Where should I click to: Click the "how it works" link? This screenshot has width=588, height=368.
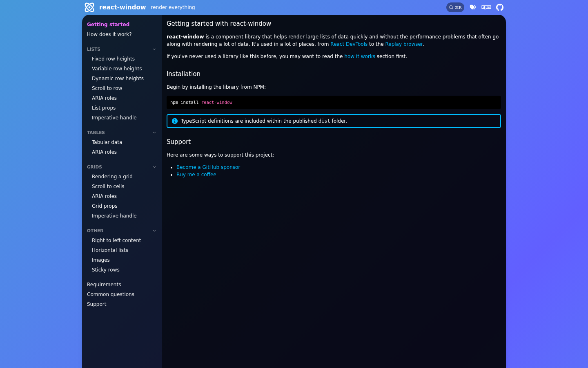pyautogui.click(x=360, y=56)
